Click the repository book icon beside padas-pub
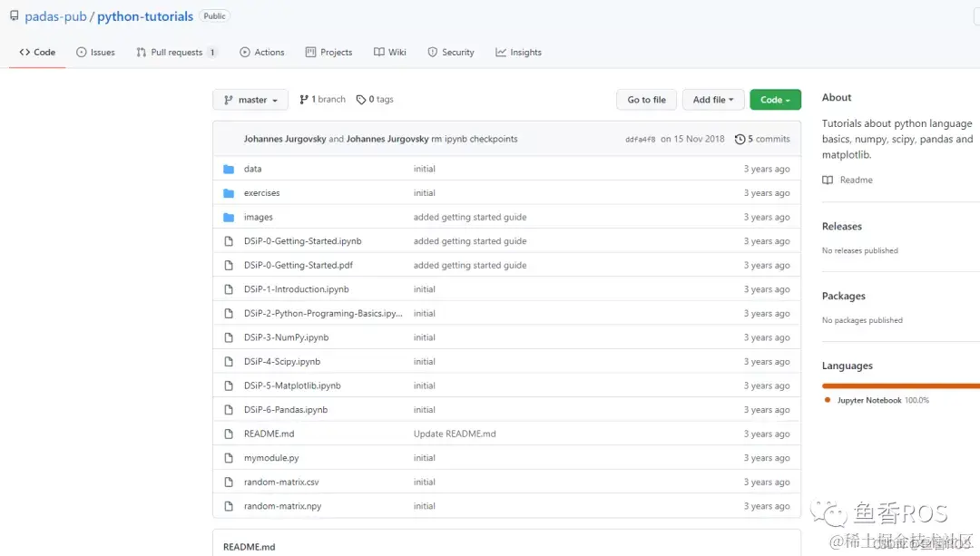This screenshot has width=980, height=556. tap(14, 15)
